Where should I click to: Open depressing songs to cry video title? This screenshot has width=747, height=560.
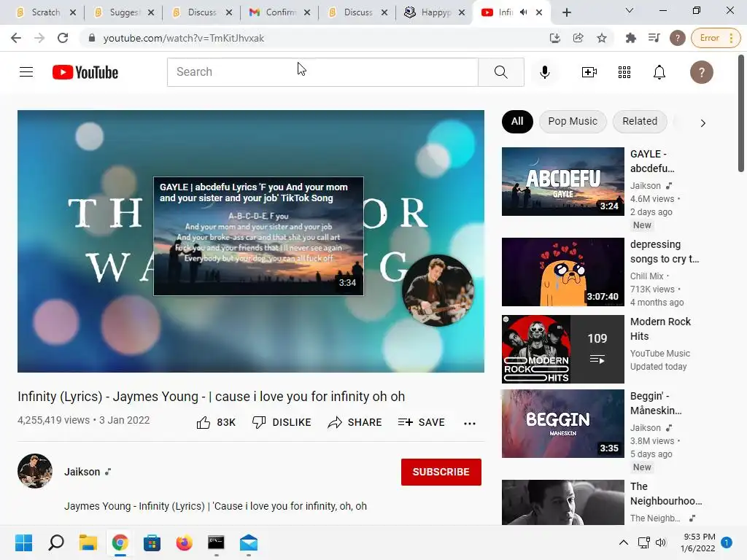(665, 252)
